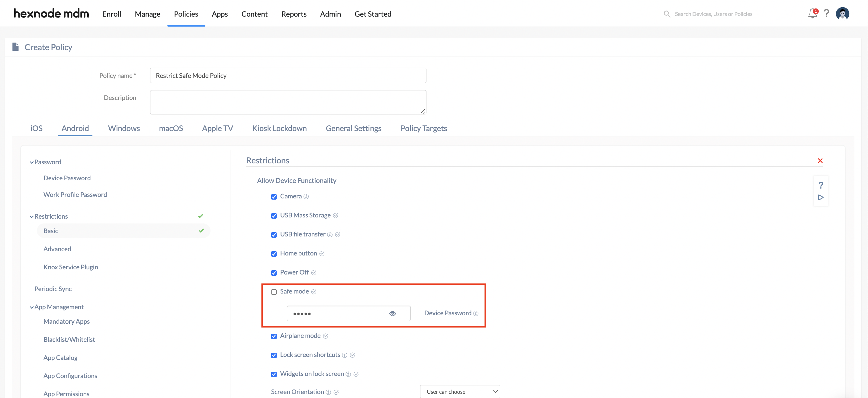The width and height of the screenshot is (868, 398).
Task: Open Device Password settings
Action: [67, 178]
